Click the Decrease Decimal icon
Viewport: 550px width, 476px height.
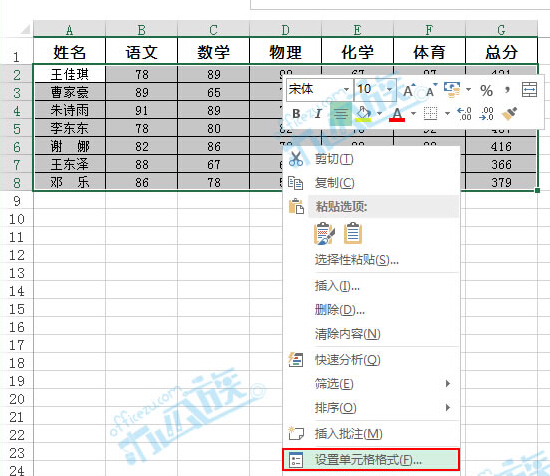point(487,114)
